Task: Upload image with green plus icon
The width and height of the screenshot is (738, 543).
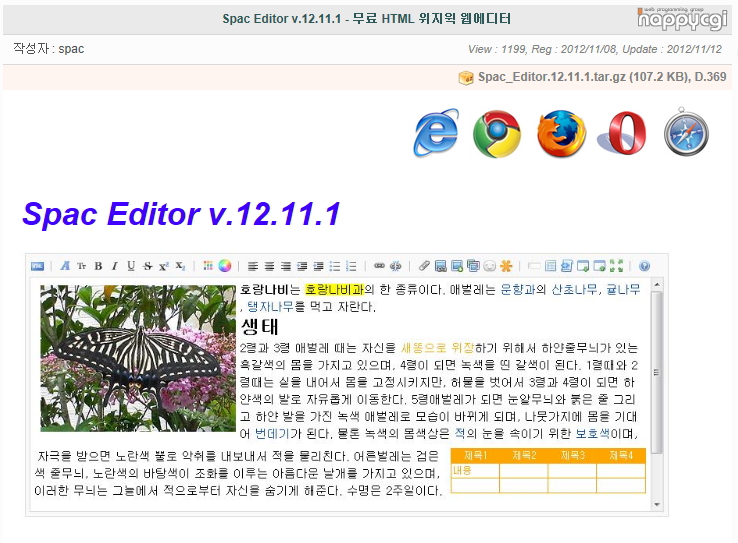Action: tap(457, 266)
